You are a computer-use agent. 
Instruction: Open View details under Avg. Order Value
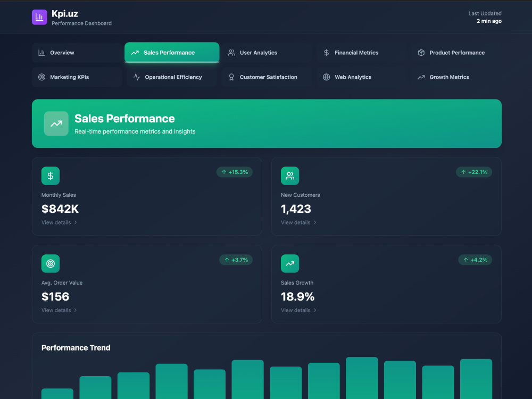pyautogui.click(x=60, y=310)
